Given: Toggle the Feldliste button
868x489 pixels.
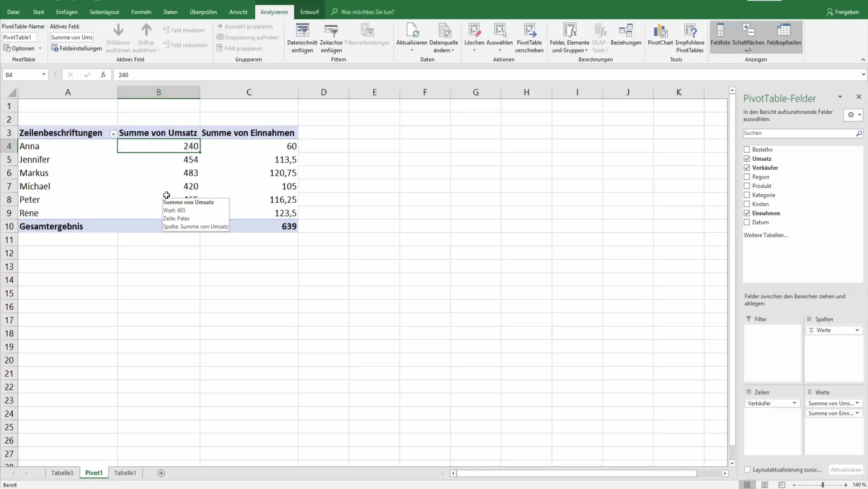Looking at the screenshot, I should click(720, 37).
